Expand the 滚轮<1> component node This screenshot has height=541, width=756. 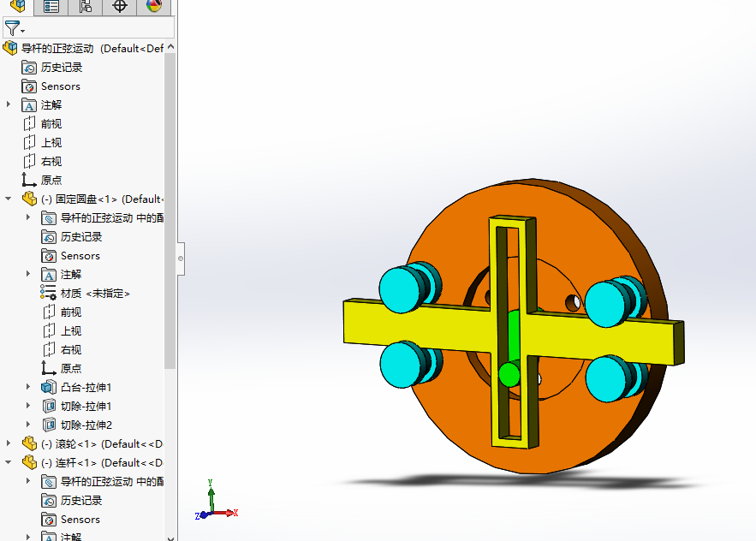(x=9, y=443)
